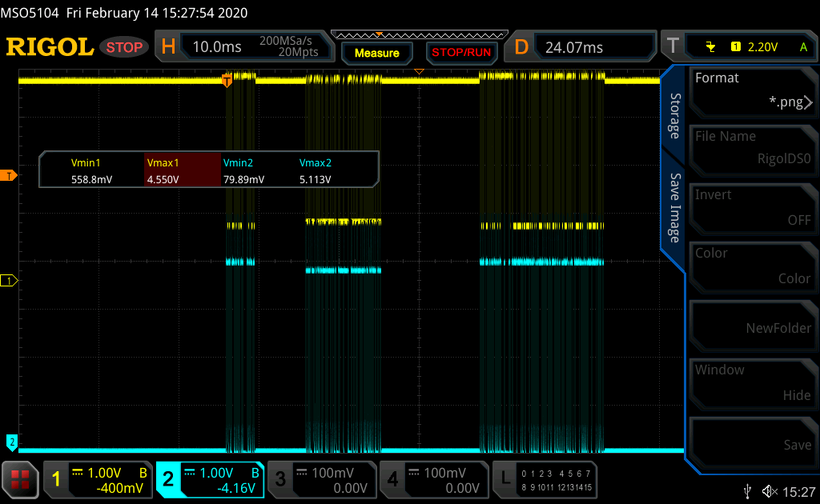This screenshot has height=504, width=820.
Task: Click channel 2 offset -4.16V value
Action: tap(236, 488)
